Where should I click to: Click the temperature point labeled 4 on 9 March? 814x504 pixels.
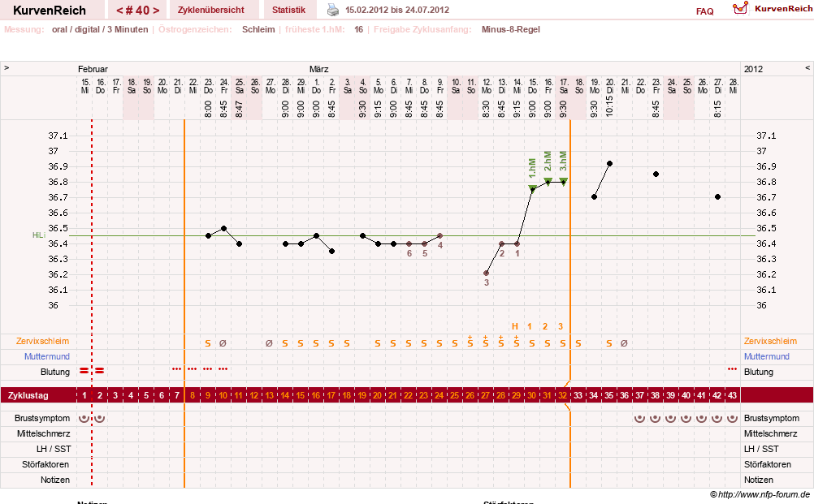point(439,236)
